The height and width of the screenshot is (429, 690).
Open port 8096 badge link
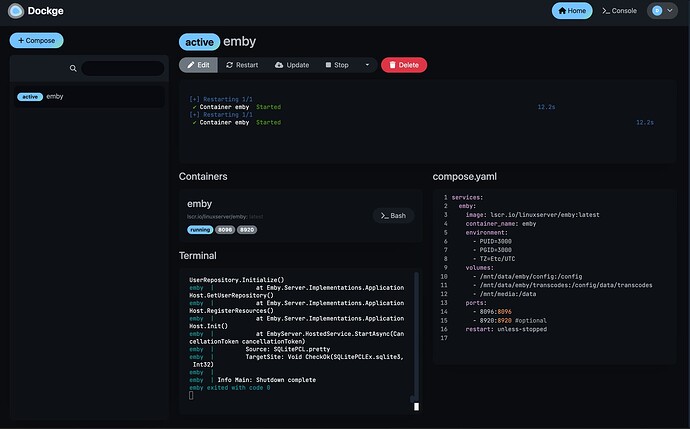[x=225, y=230]
